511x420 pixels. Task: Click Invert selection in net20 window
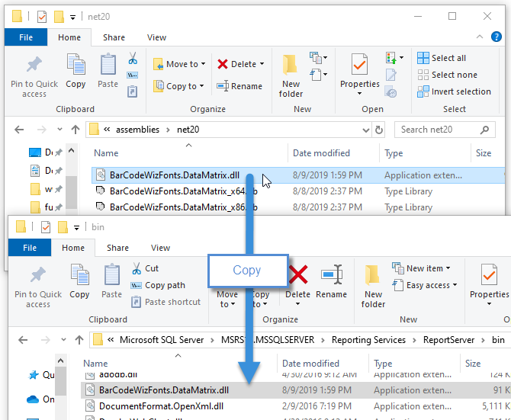click(x=454, y=91)
